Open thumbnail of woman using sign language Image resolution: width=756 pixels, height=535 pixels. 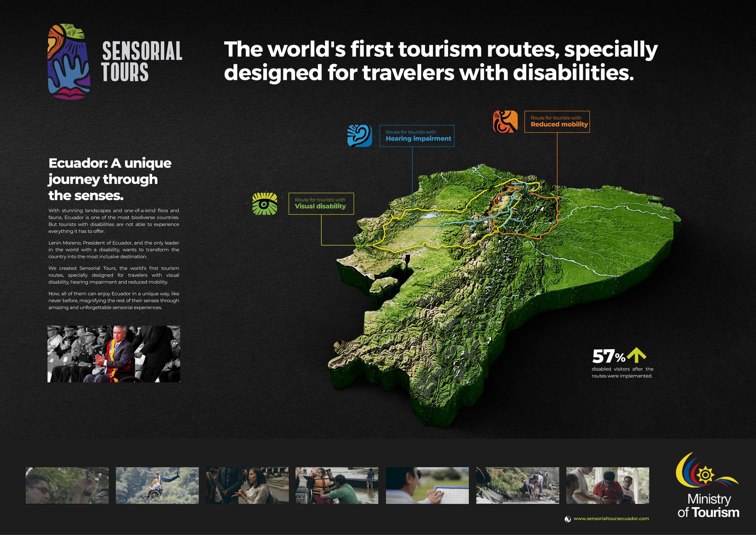point(247,486)
